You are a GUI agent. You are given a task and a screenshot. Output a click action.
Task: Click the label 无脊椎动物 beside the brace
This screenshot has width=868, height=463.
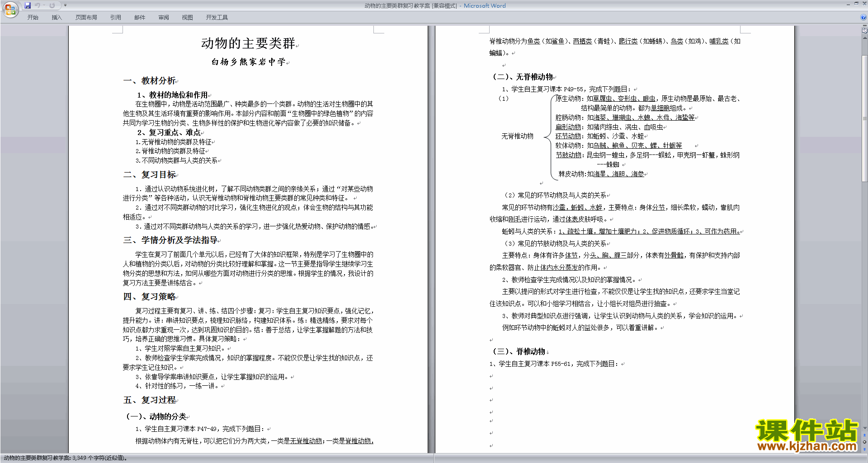pos(517,136)
